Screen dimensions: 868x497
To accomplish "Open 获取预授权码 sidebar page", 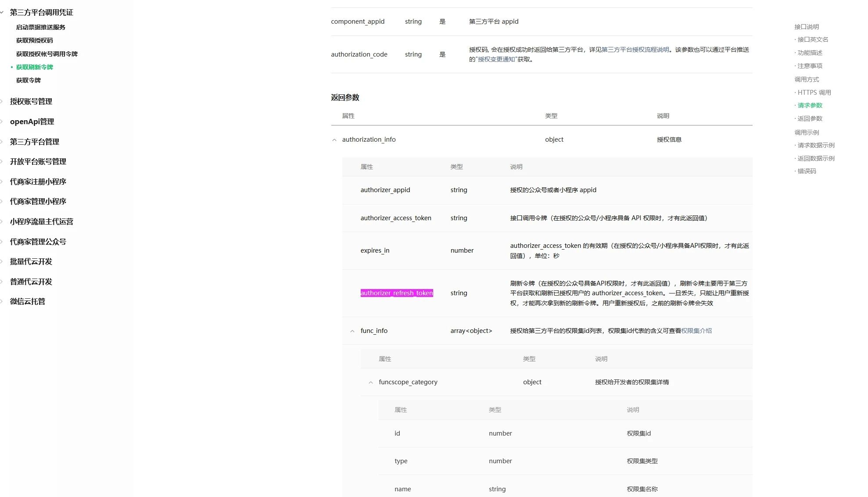I will [34, 40].
